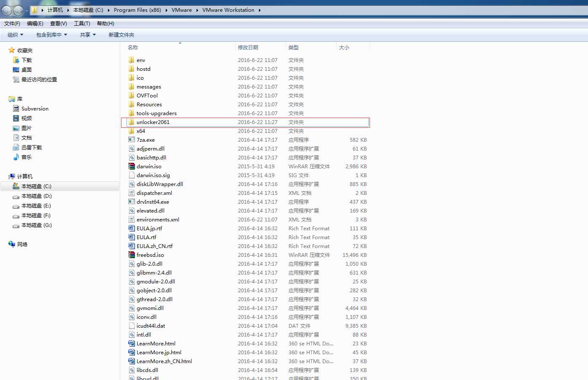Open the 帮助(H) menu
The height and width of the screenshot is (380, 588).
pos(105,24)
